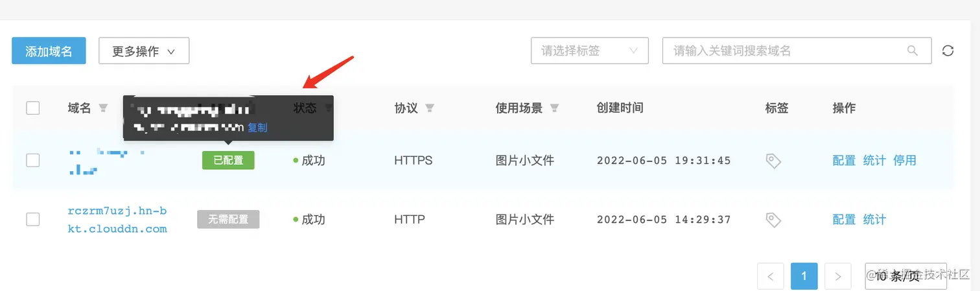980x291 pixels.
Task: Open the 10 条/页 page size dropdown
Action: point(906,276)
